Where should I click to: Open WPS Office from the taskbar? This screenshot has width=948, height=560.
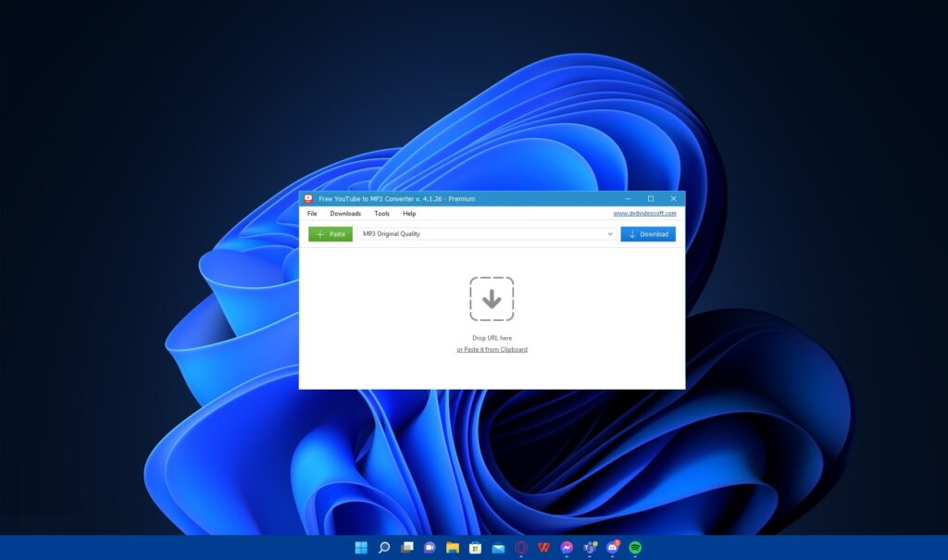543,548
